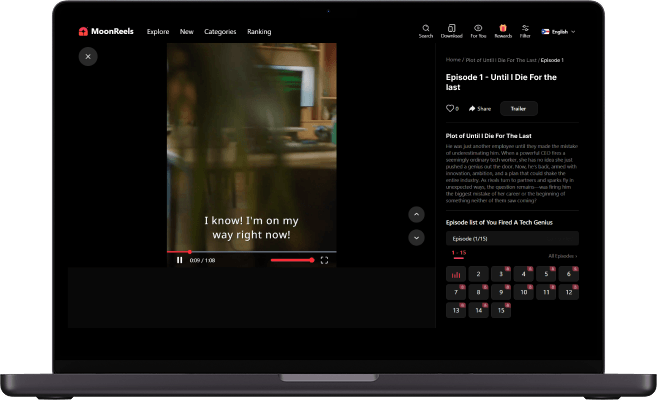This screenshot has height=400, width=657.
Task: Open the For You eye icon
Action: [x=478, y=31]
